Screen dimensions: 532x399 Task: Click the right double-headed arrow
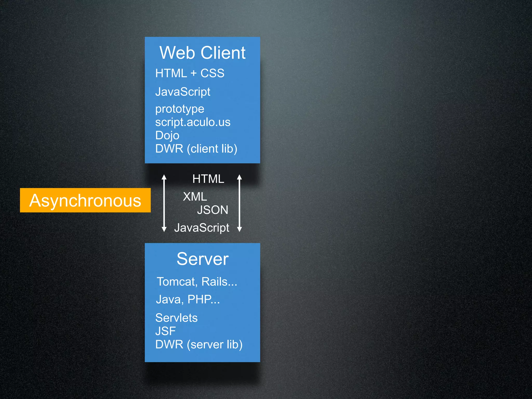click(240, 203)
